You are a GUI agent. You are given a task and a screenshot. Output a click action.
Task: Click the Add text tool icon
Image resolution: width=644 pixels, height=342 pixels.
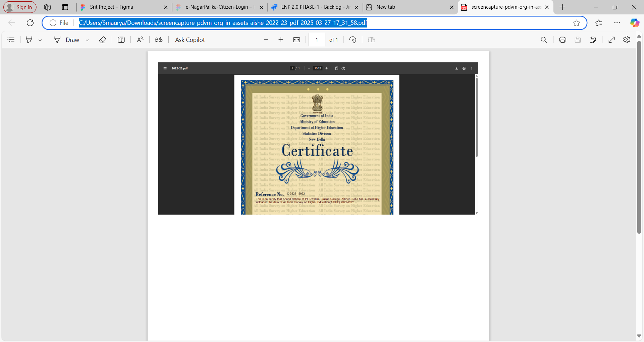(121, 40)
